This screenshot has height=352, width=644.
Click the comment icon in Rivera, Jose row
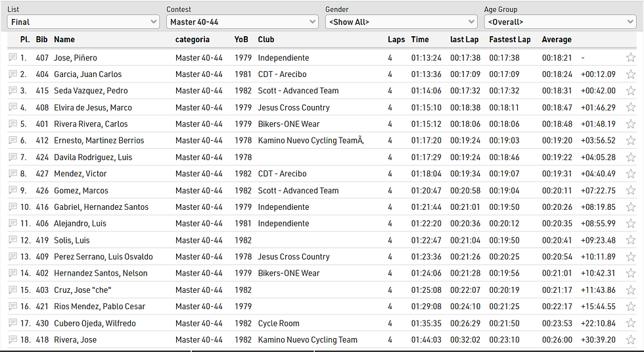(x=12, y=340)
